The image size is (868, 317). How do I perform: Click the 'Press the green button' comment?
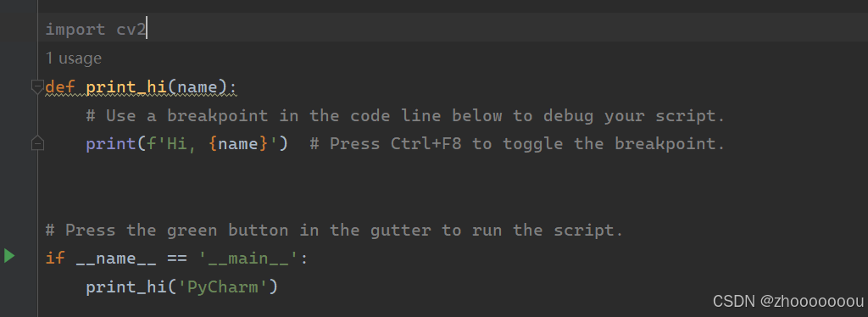click(x=334, y=230)
